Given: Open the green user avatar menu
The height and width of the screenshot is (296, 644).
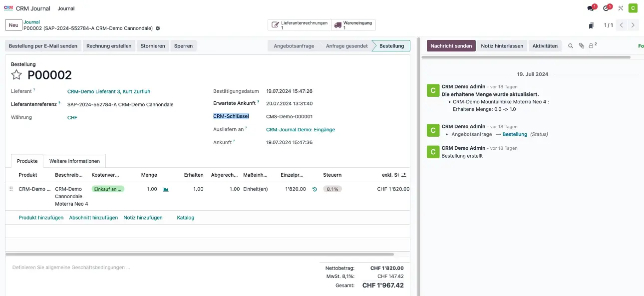Looking at the screenshot, I should [633, 8].
